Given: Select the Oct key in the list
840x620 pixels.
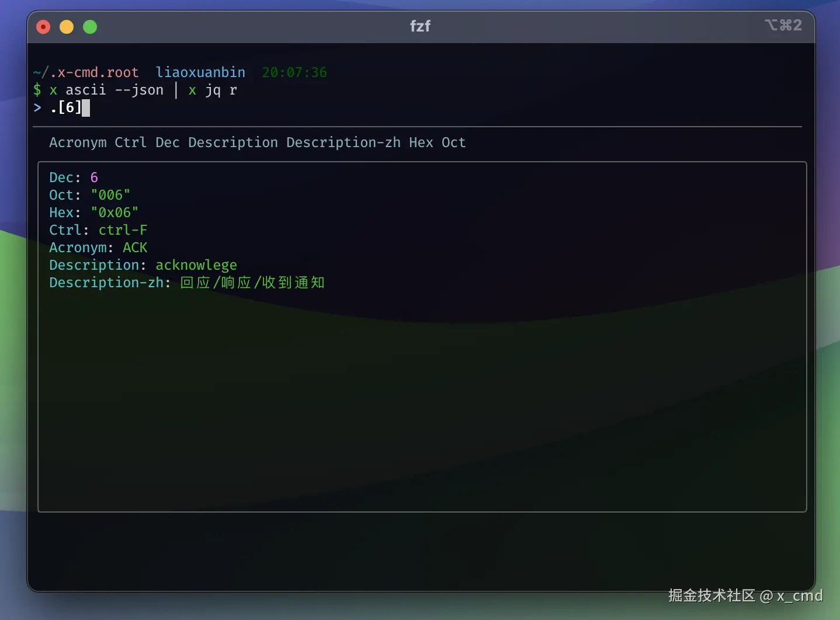Looking at the screenshot, I should pos(454,142).
